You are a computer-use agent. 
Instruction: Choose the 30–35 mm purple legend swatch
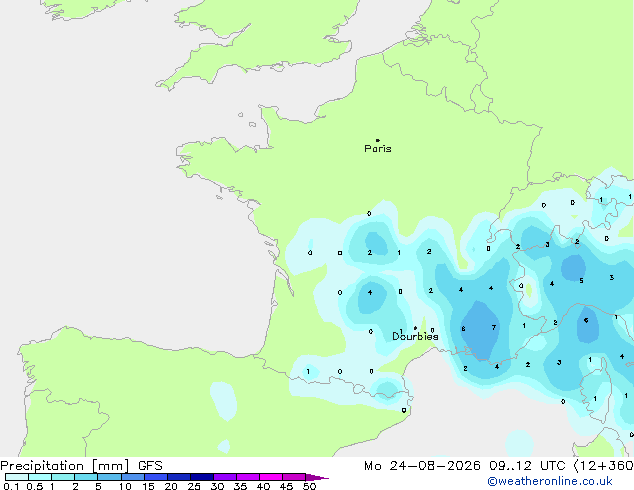(225, 477)
